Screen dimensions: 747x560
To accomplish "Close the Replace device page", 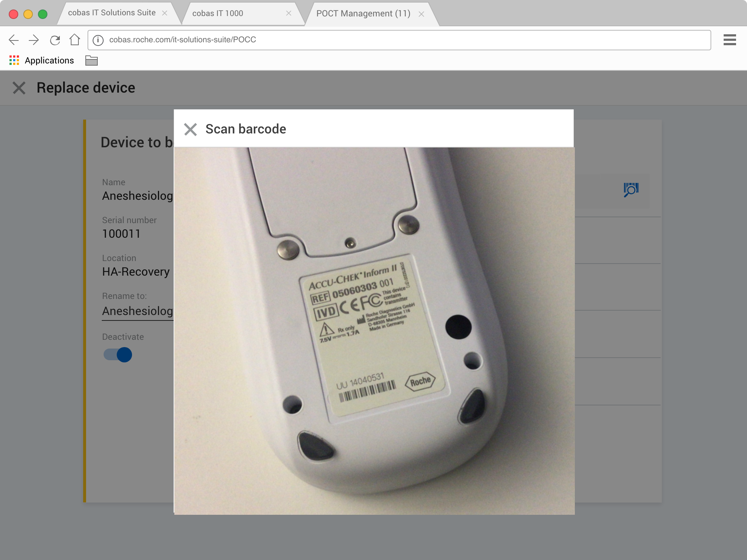I will click(19, 88).
